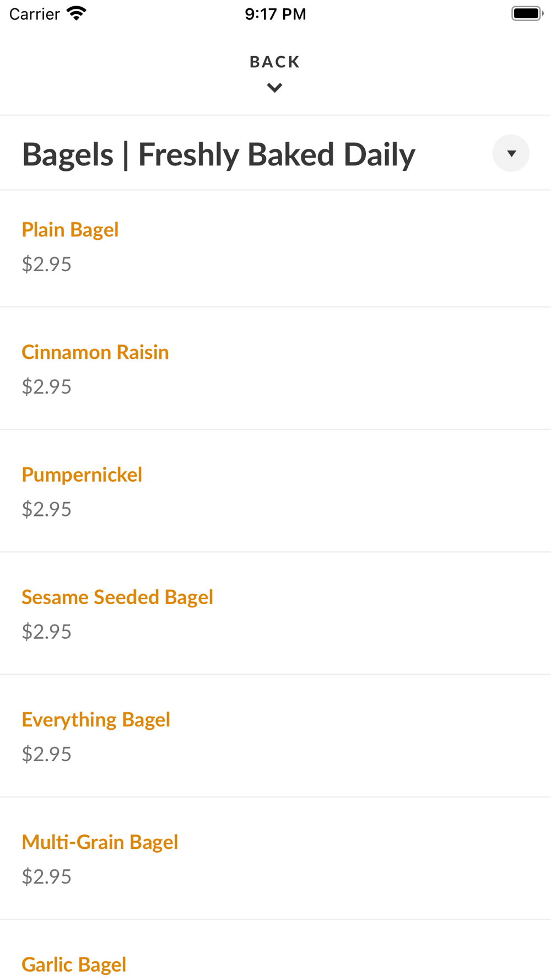Tap the BACK button at top
Image resolution: width=551 pixels, height=980 pixels.
274,62
